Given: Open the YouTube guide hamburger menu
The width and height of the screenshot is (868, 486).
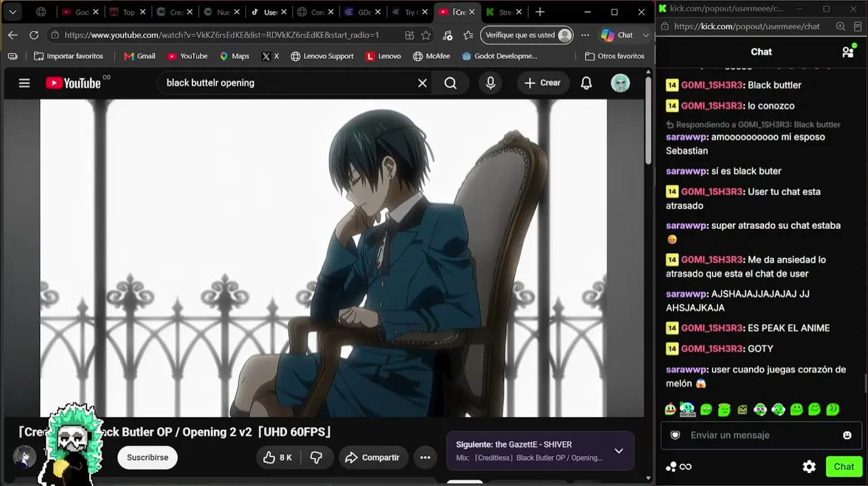Looking at the screenshot, I should 24,83.
